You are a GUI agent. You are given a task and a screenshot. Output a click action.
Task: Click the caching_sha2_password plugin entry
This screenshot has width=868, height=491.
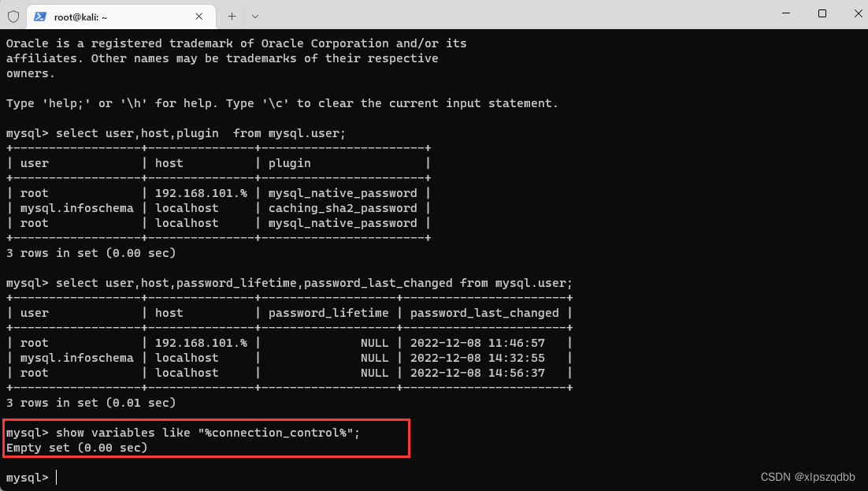point(343,207)
